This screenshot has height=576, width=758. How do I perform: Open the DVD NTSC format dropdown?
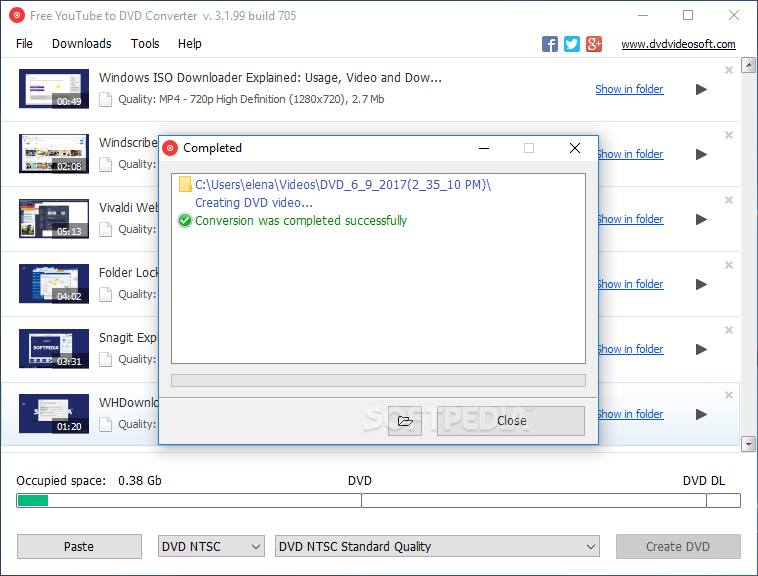click(x=211, y=547)
